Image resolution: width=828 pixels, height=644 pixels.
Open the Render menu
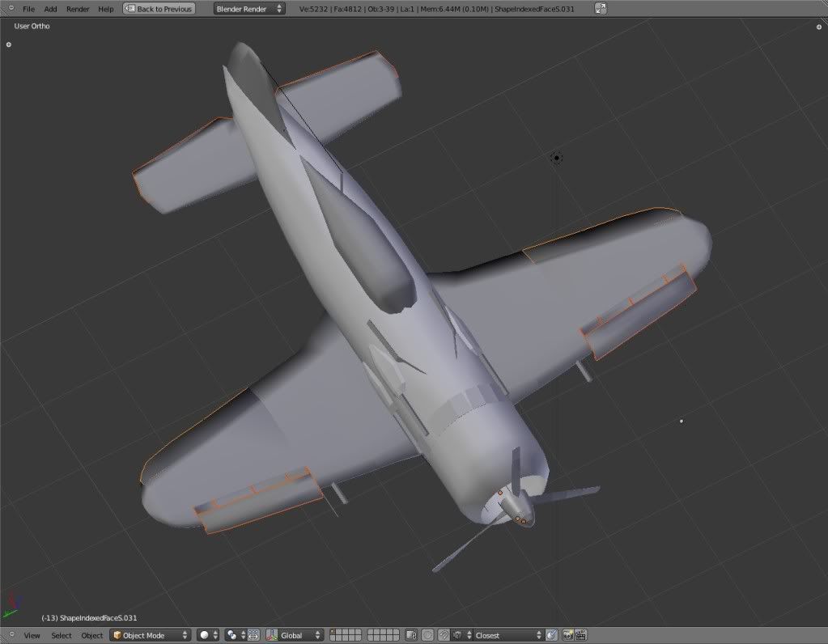pyautogui.click(x=78, y=9)
